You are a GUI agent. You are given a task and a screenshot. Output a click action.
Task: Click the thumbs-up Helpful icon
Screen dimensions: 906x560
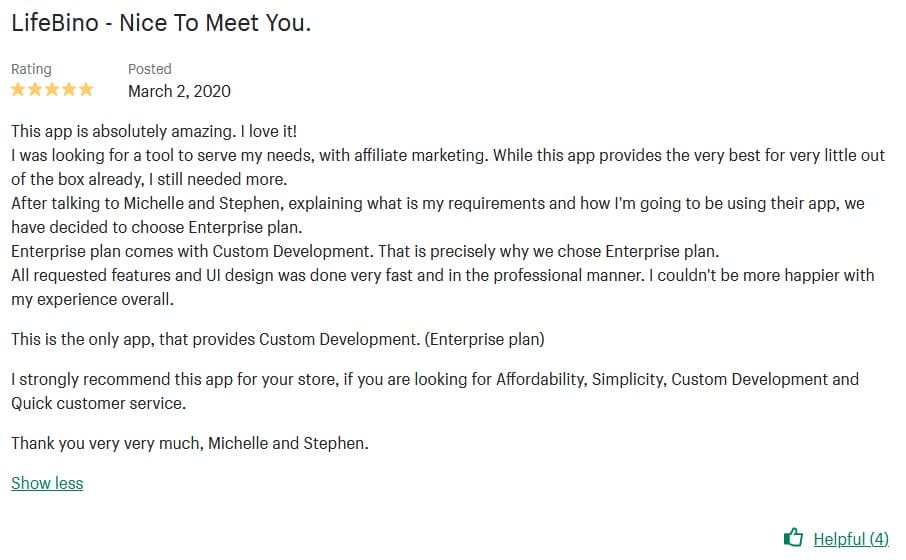tap(793, 537)
